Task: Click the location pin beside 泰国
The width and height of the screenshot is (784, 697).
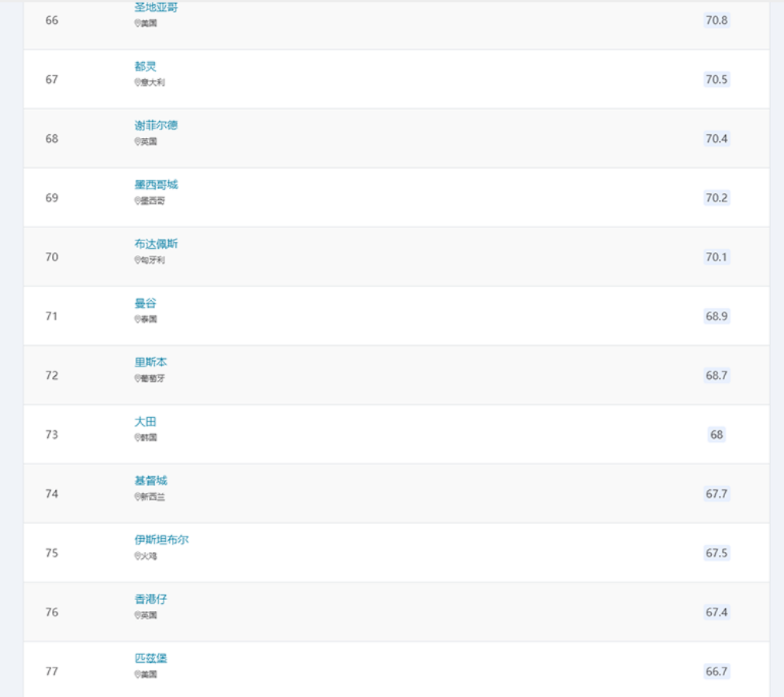Action: pos(137,319)
